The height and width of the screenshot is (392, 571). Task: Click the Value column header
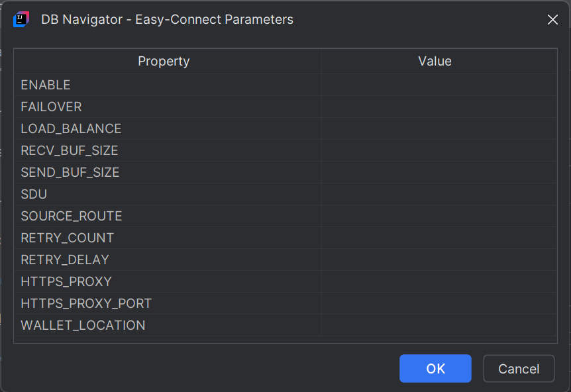click(x=435, y=61)
